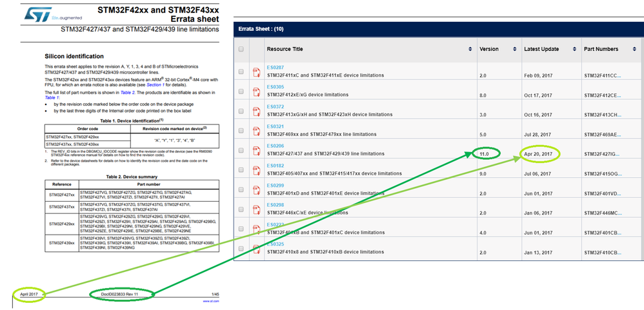The width and height of the screenshot is (644, 310).
Task: Open the ES0305 errata link
Action: (275, 87)
